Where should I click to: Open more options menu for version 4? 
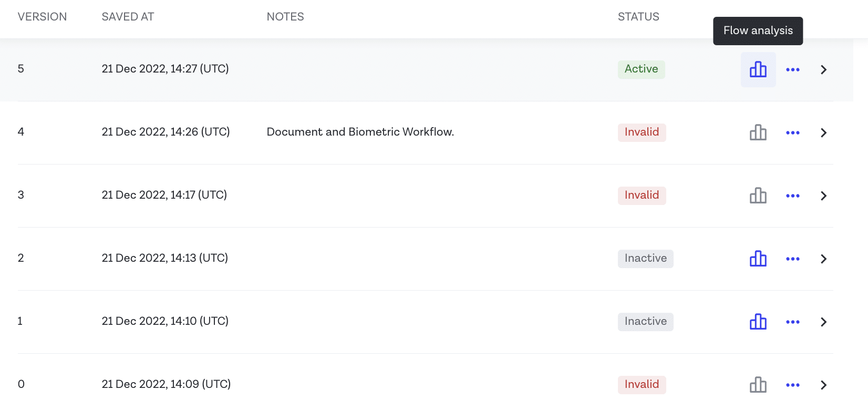pos(793,132)
